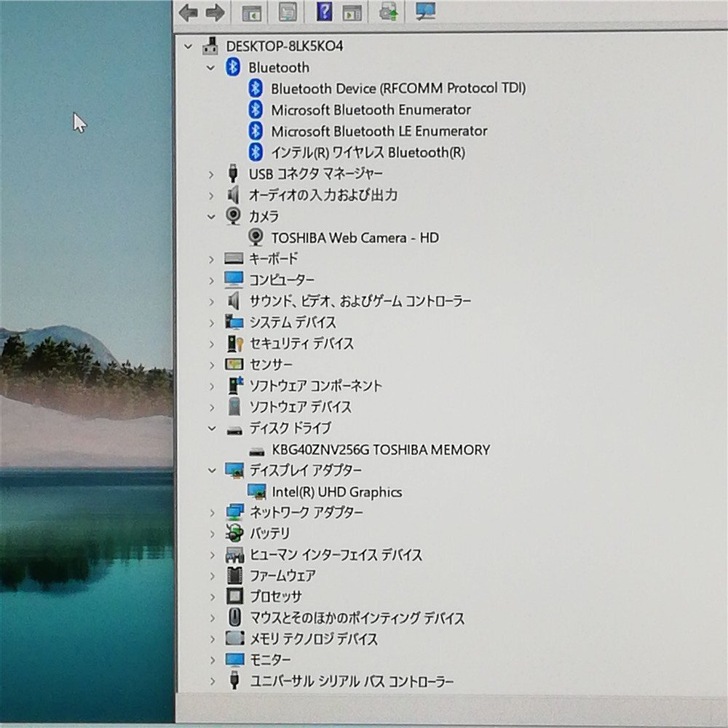
Task: Select Intel(R) UHD Graphics
Action: [x=337, y=491]
